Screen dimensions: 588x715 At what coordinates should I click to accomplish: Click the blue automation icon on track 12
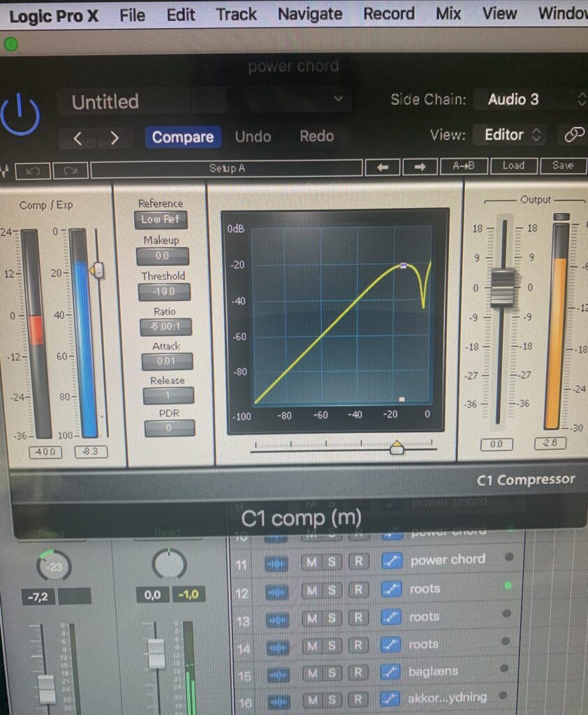tap(391, 589)
